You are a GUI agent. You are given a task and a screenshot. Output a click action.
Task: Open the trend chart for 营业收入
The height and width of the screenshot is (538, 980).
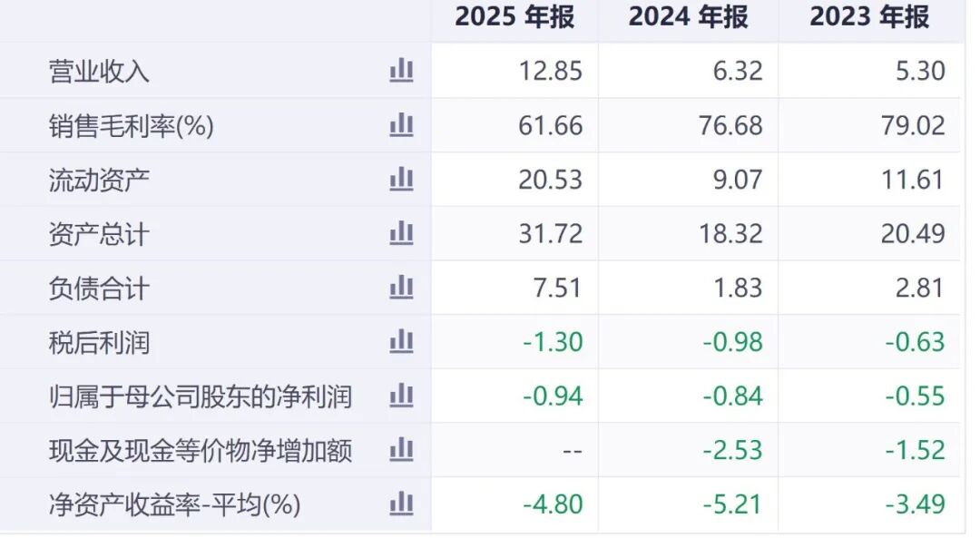400,71
